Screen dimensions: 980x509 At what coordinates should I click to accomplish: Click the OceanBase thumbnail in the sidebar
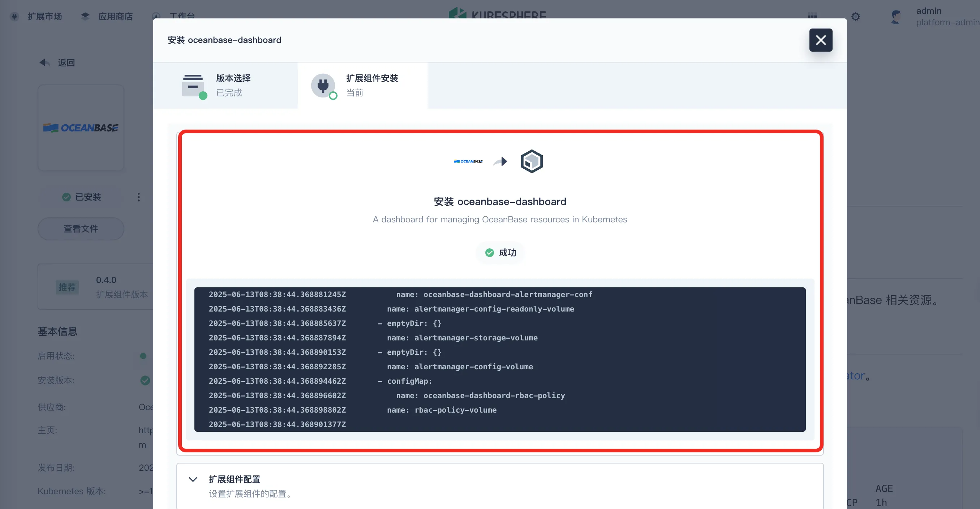click(x=81, y=128)
